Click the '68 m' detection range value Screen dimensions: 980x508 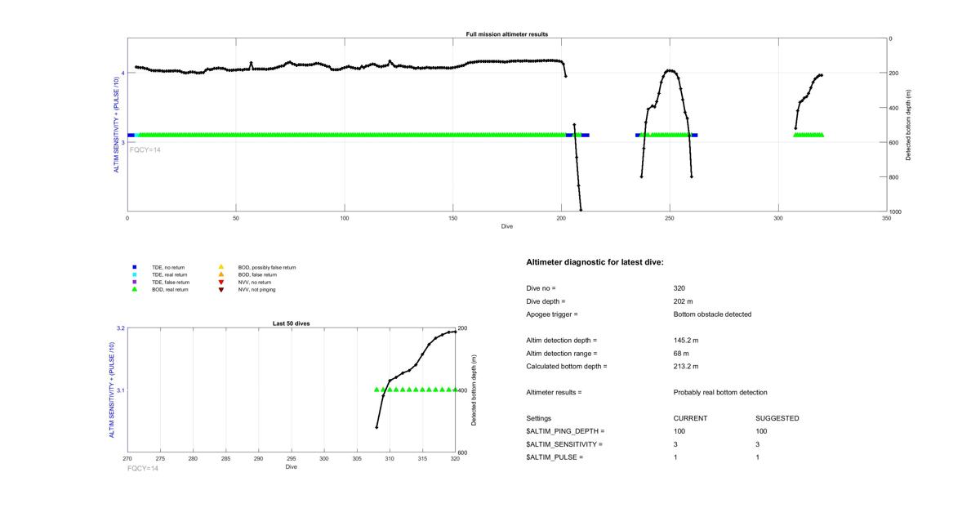tap(681, 354)
